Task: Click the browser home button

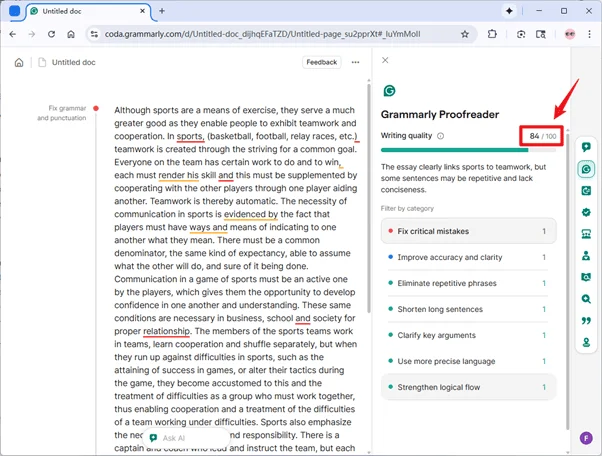Action: tap(71, 34)
